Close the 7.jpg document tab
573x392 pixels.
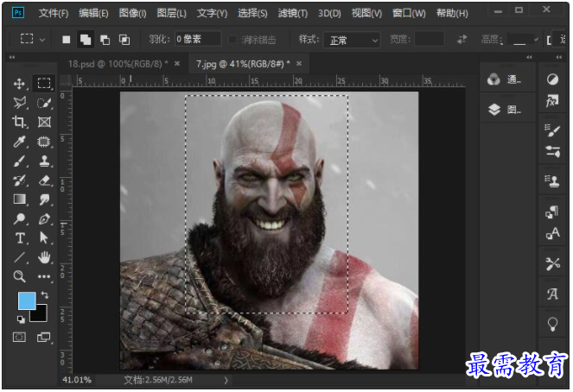click(x=299, y=64)
